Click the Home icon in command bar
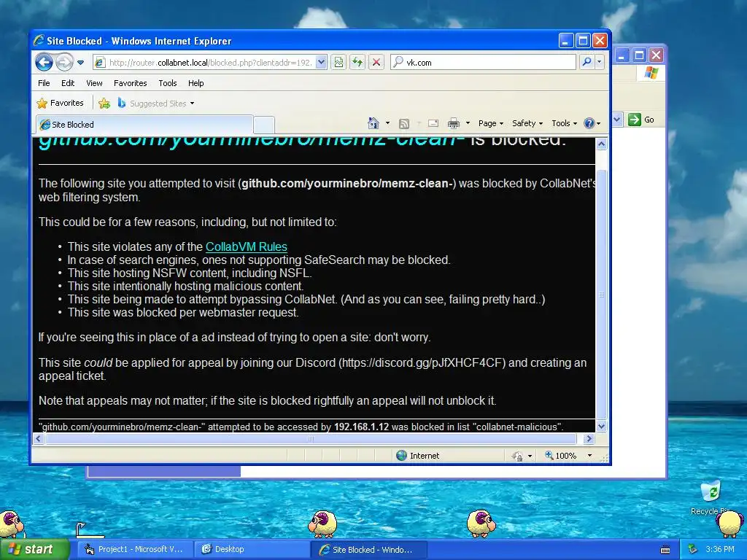 click(x=373, y=123)
